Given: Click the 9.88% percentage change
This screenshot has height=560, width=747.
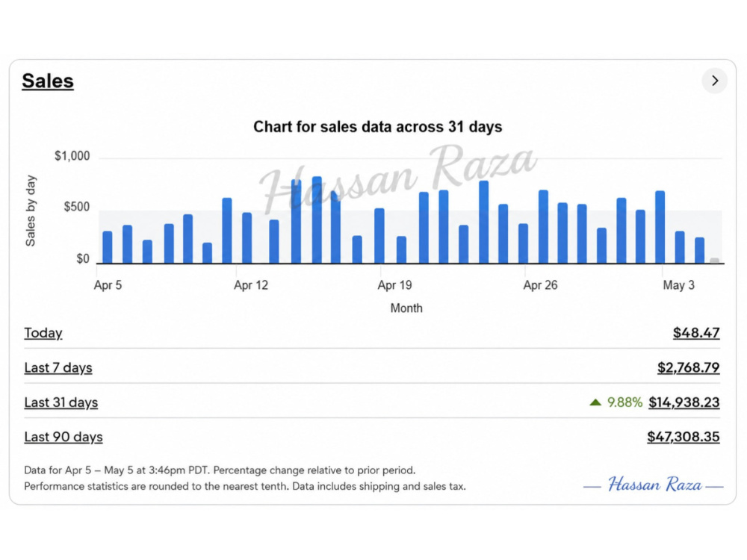Looking at the screenshot, I should point(624,402).
